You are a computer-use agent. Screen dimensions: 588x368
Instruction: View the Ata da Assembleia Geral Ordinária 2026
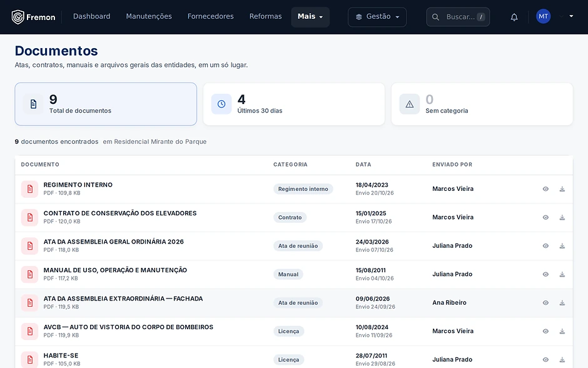coord(545,246)
